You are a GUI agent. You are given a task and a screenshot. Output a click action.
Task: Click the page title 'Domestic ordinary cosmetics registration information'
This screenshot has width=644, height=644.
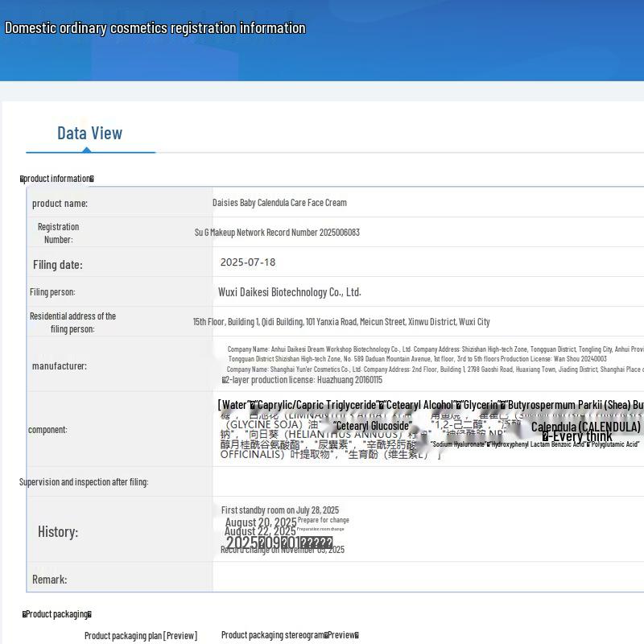tap(155, 28)
